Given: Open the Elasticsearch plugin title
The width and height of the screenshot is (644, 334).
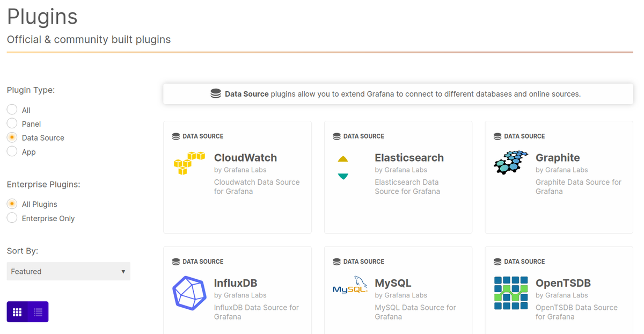Looking at the screenshot, I should (x=409, y=158).
